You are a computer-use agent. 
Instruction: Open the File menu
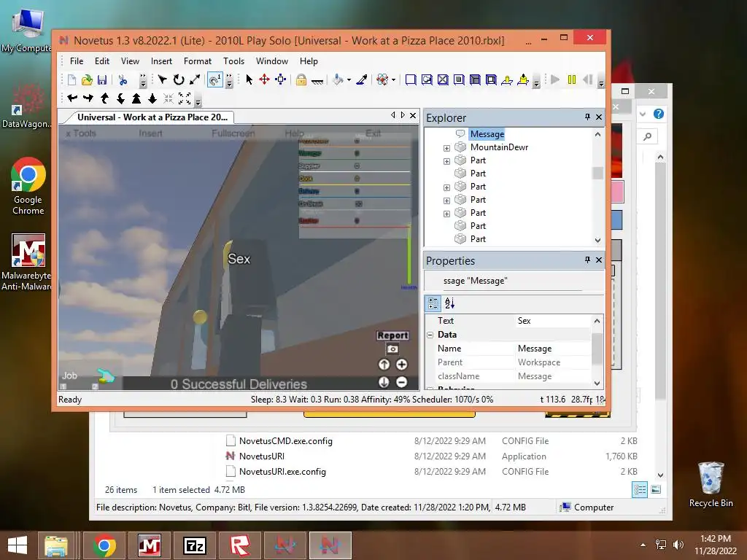(76, 61)
